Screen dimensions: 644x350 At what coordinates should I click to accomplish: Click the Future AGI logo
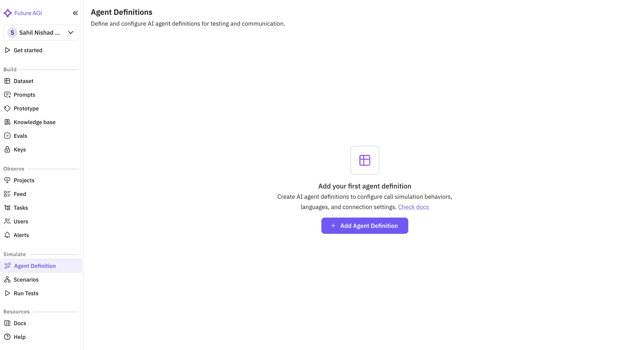pos(23,13)
